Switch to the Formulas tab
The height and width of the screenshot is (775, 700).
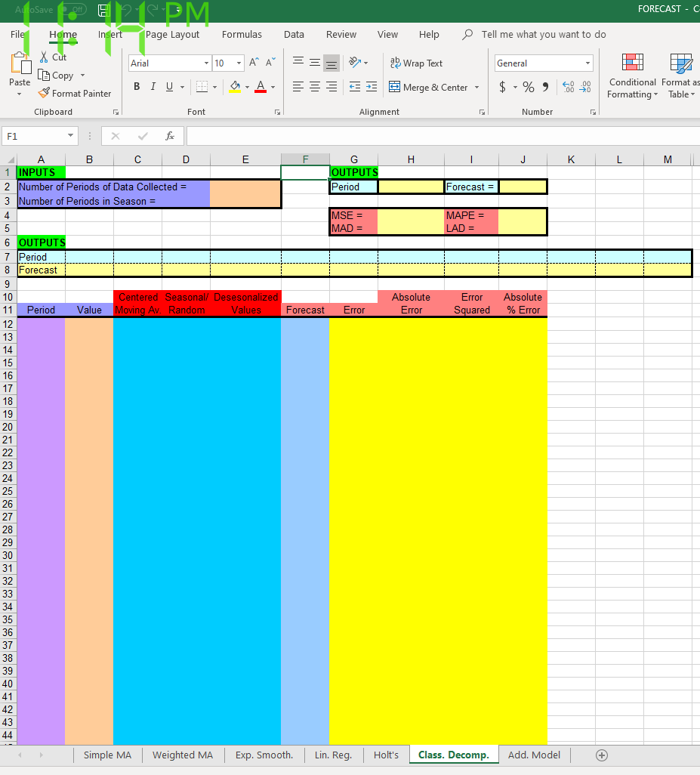242,35
